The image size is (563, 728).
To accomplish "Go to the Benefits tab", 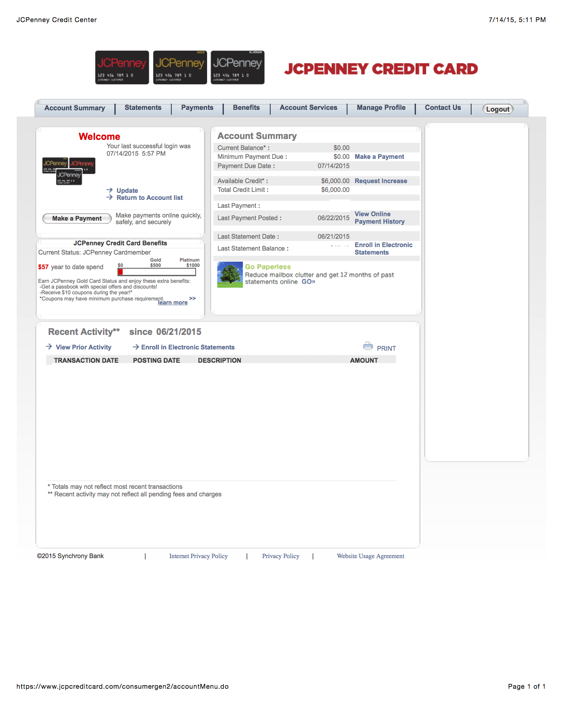I will click(x=246, y=108).
